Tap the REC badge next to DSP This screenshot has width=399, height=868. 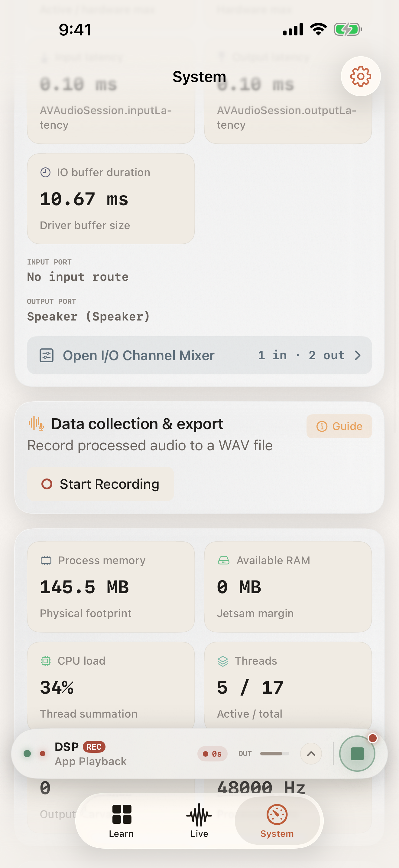point(94,747)
